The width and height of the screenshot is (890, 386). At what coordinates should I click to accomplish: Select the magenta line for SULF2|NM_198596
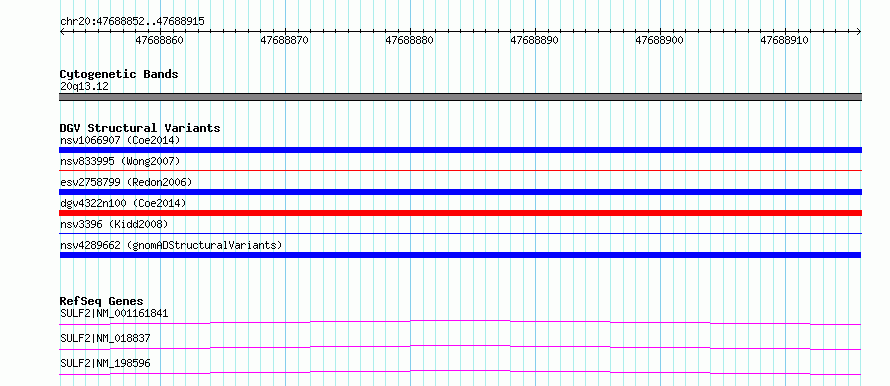[460, 372]
